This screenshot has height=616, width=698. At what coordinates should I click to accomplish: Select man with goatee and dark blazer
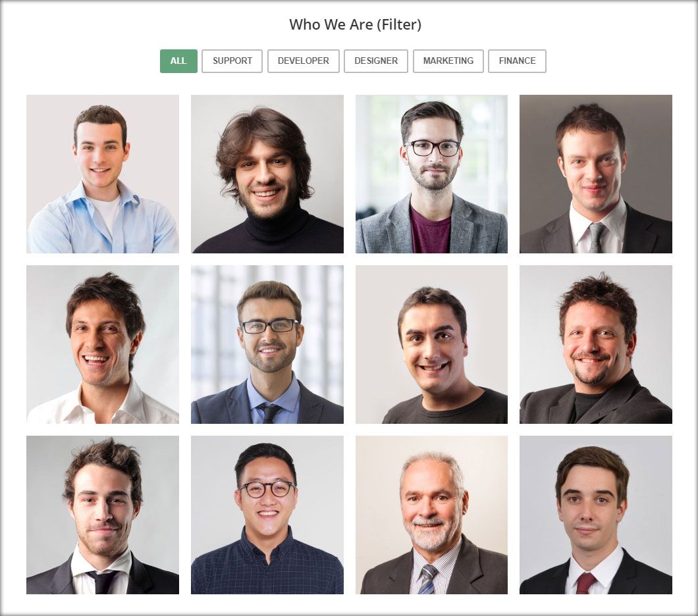click(x=596, y=345)
